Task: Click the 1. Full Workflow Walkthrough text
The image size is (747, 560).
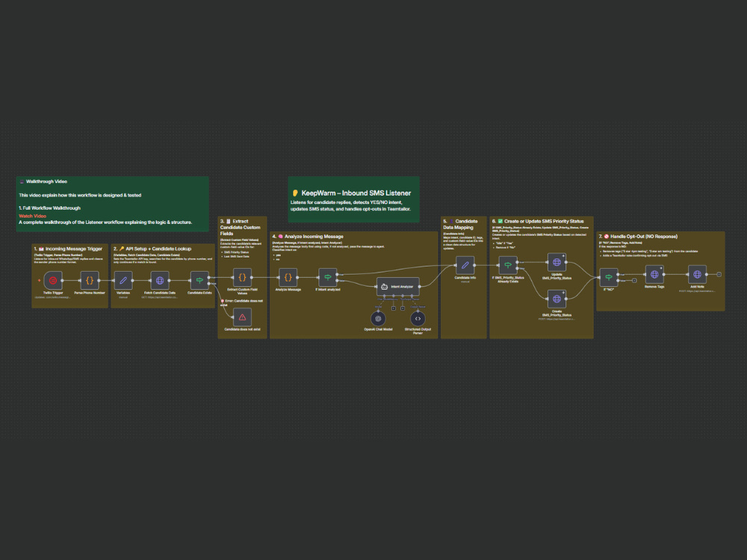Action: (49, 208)
